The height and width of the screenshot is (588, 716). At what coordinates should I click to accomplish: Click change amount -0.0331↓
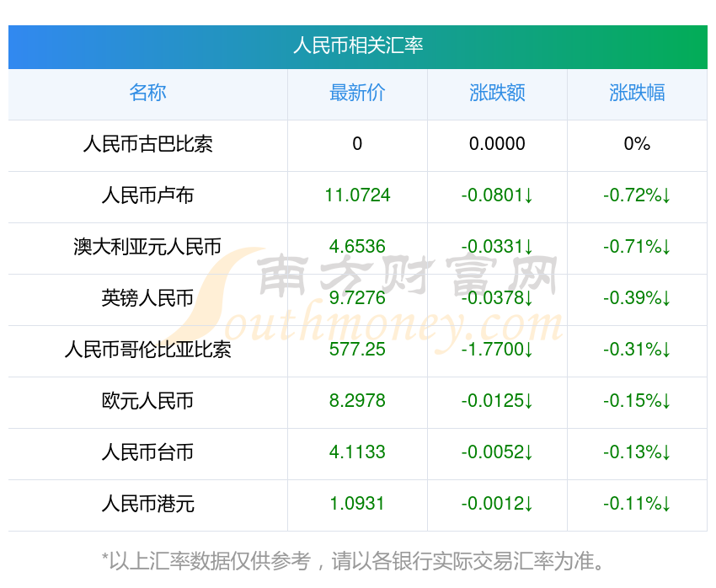[497, 247]
